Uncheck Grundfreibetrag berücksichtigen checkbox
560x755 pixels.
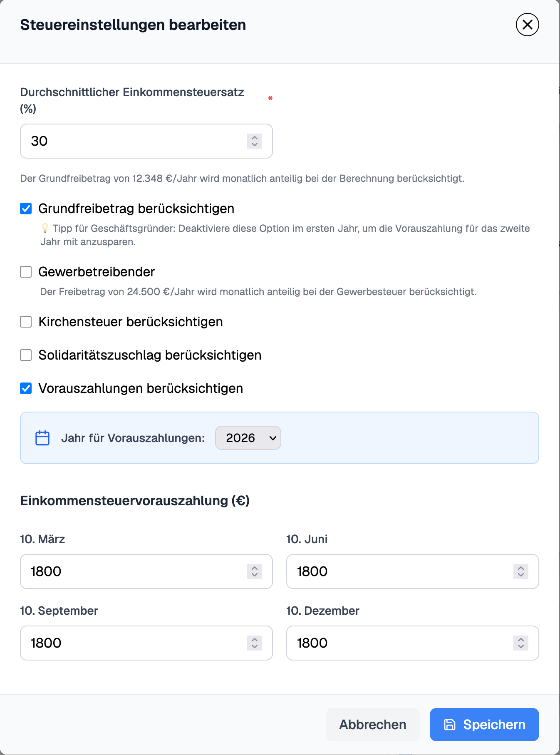point(26,209)
